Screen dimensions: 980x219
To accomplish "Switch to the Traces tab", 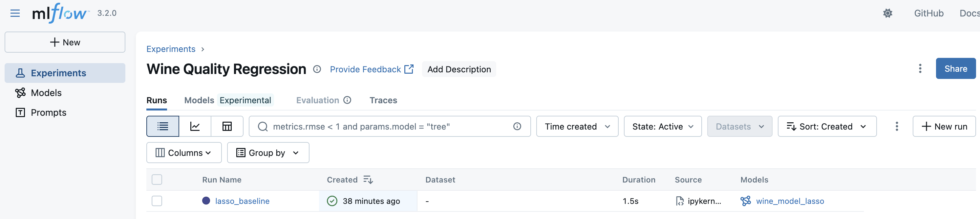I will click(383, 100).
